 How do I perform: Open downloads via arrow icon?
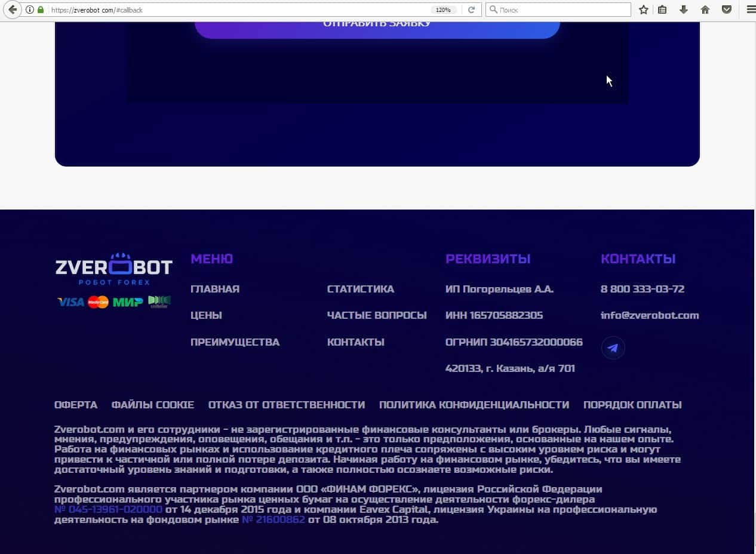pyautogui.click(x=684, y=10)
